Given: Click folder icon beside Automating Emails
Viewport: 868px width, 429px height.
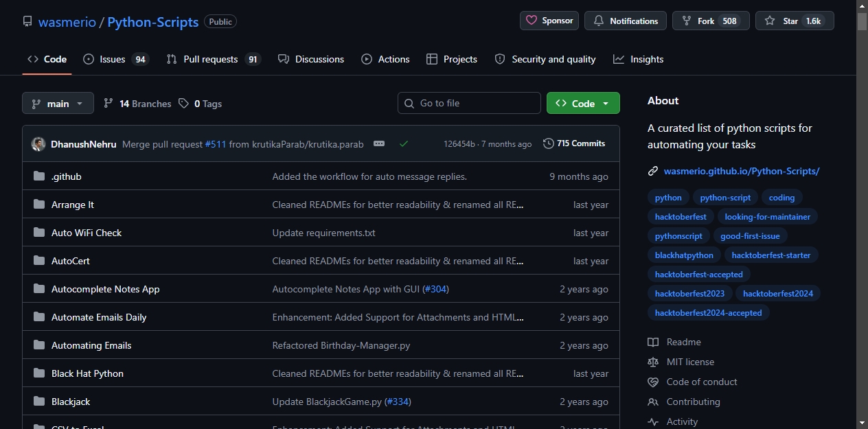Looking at the screenshot, I should [x=39, y=345].
